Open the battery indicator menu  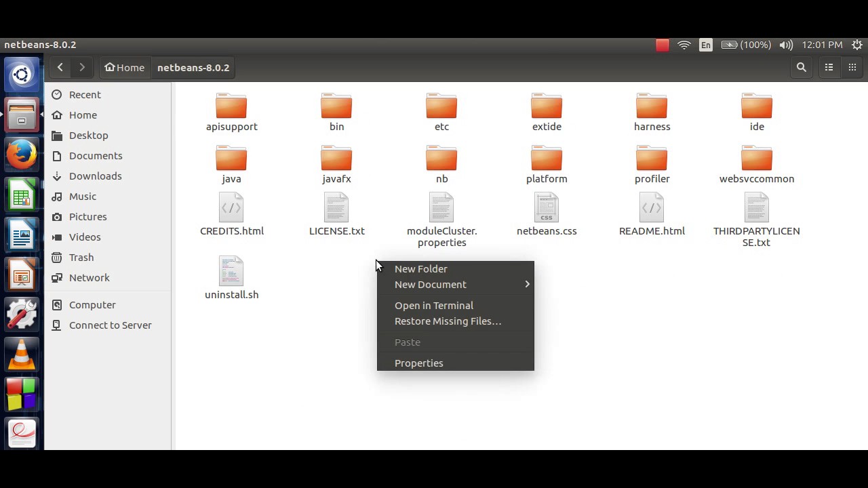point(746,45)
